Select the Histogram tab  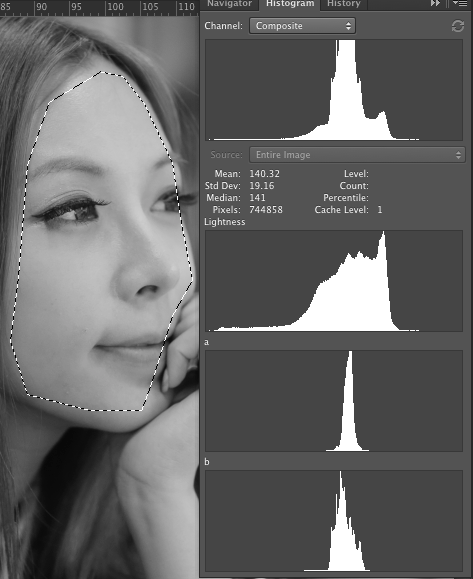pos(290,4)
